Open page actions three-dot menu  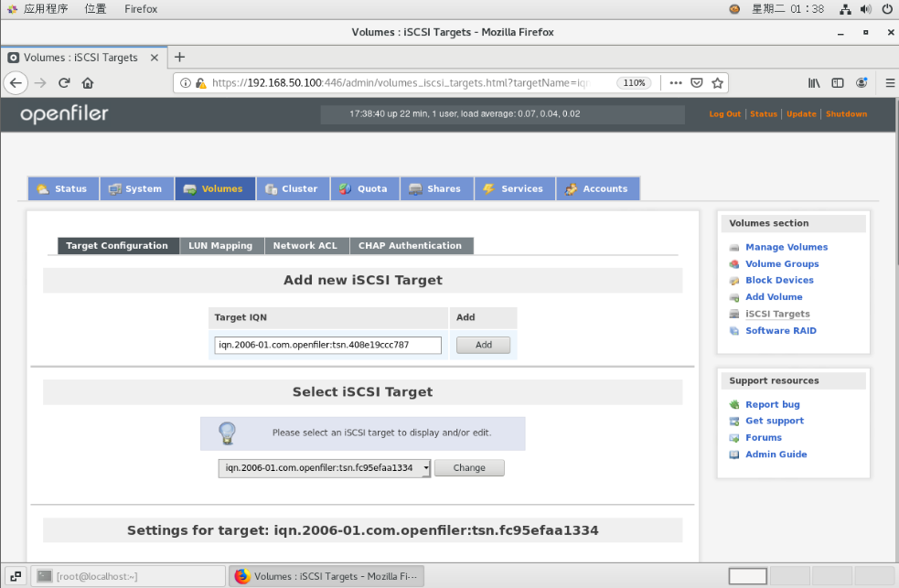[x=676, y=83]
